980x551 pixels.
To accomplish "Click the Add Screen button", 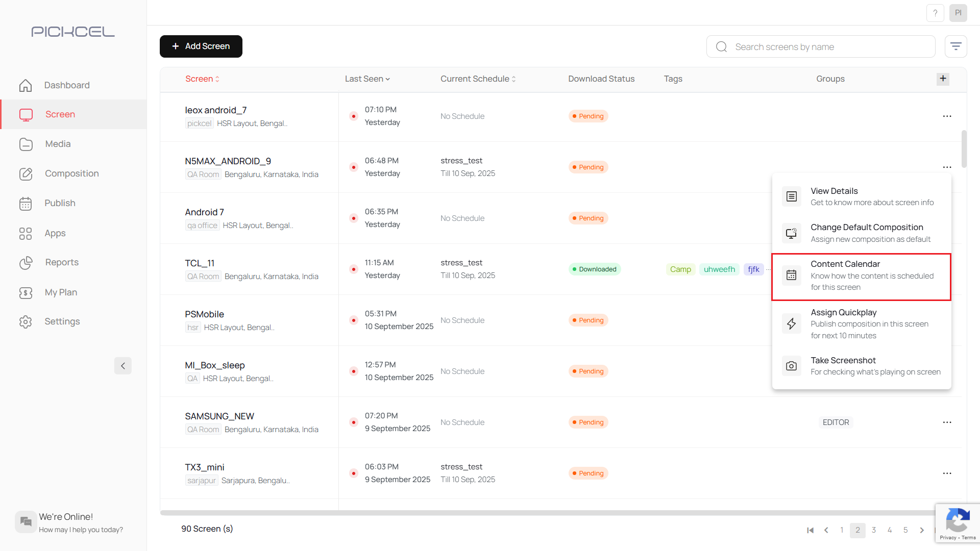I will click(201, 46).
